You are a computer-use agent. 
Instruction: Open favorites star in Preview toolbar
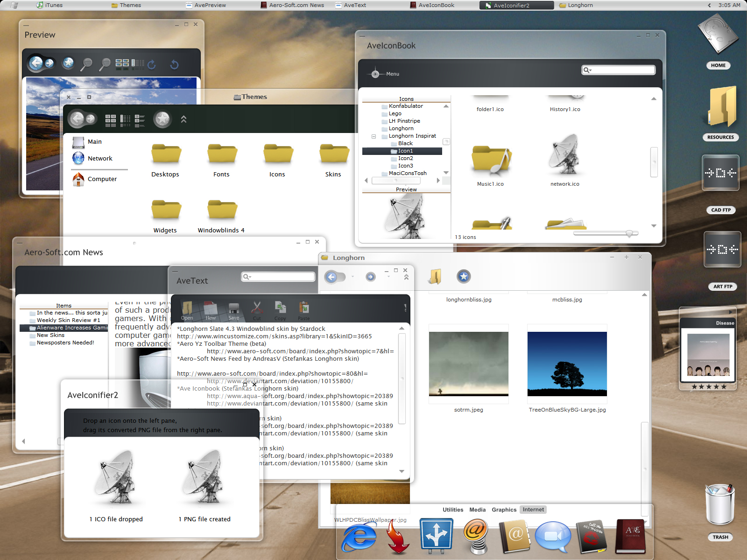68,63
